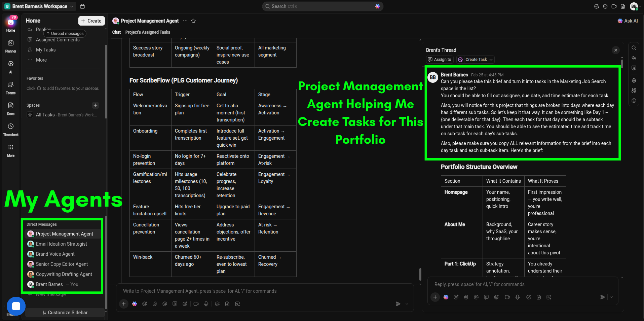Close Brent's Thread panel
Screen dimensions: 644x321
616,50
